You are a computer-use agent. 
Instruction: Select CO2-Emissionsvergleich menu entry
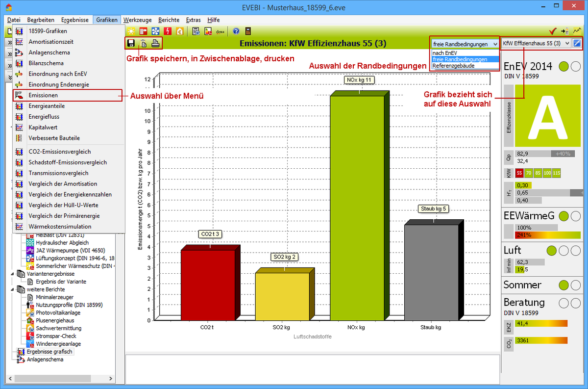coord(68,152)
